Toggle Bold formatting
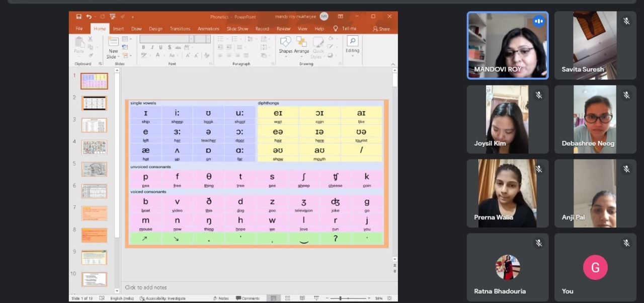644x303 pixels. [x=144, y=47]
